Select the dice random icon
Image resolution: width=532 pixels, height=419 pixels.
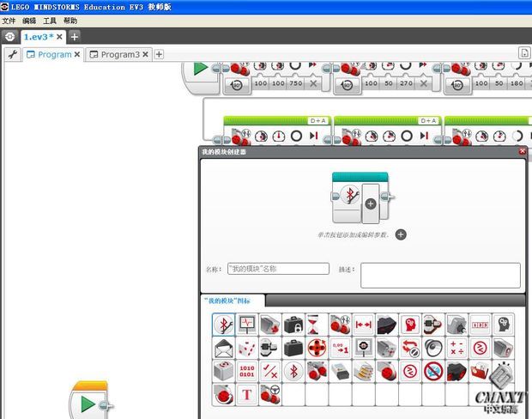tap(246, 348)
